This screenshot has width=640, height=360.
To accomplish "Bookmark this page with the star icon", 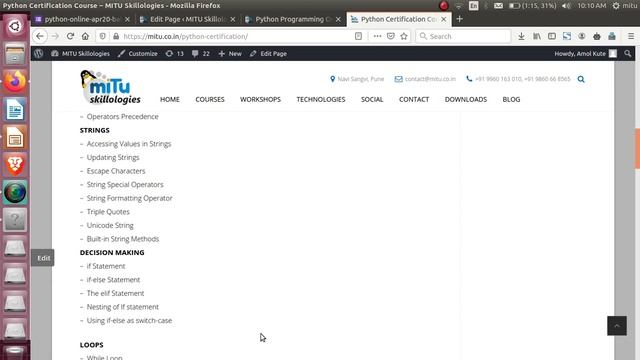I will click(404, 36).
